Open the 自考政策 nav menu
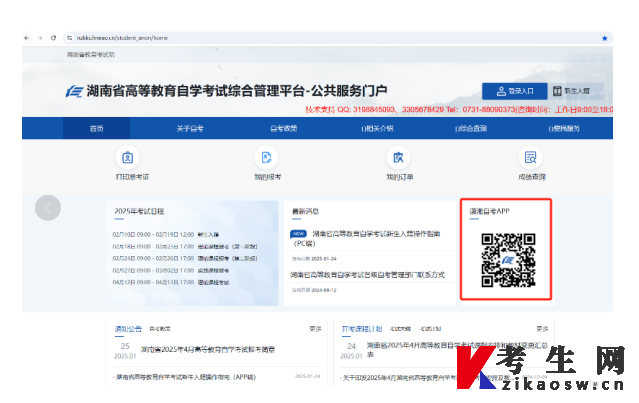The height and width of the screenshot is (403, 639). (284, 129)
